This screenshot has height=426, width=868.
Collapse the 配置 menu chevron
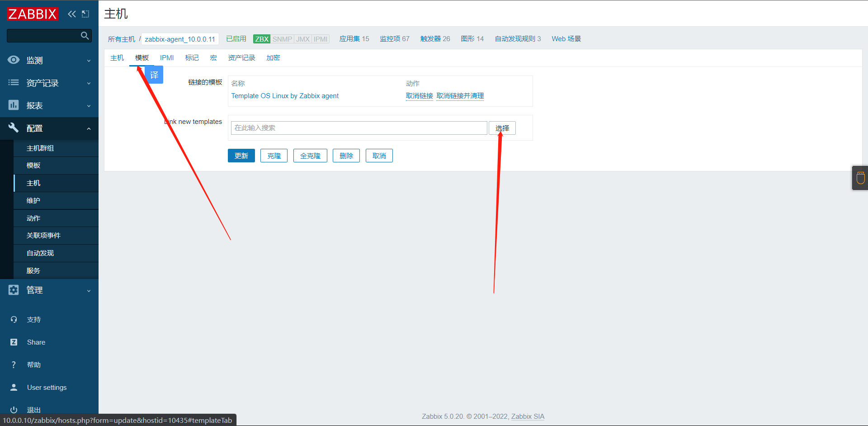89,129
